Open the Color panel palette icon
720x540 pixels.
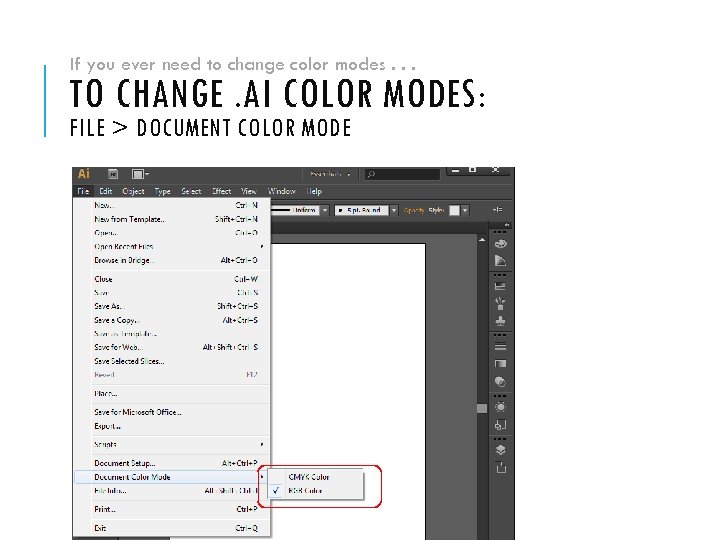click(x=501, y=243)
